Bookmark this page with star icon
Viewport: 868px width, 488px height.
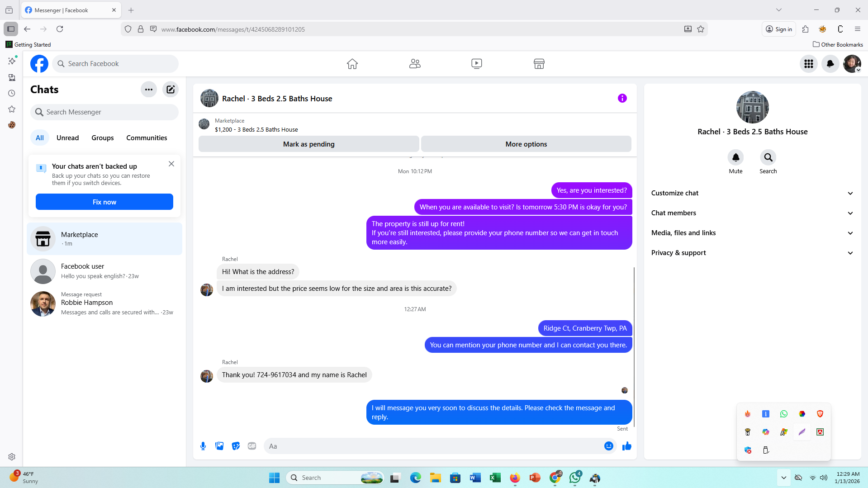[701, 29]
